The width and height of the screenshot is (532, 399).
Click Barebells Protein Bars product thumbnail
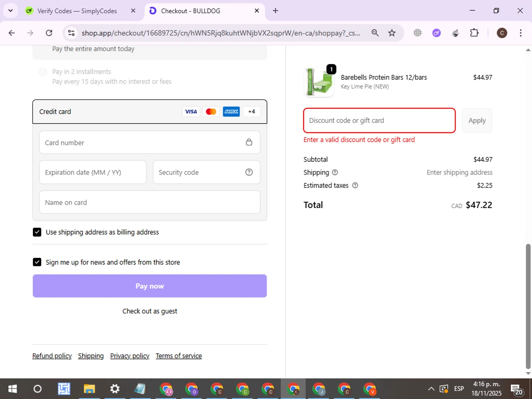319,82
